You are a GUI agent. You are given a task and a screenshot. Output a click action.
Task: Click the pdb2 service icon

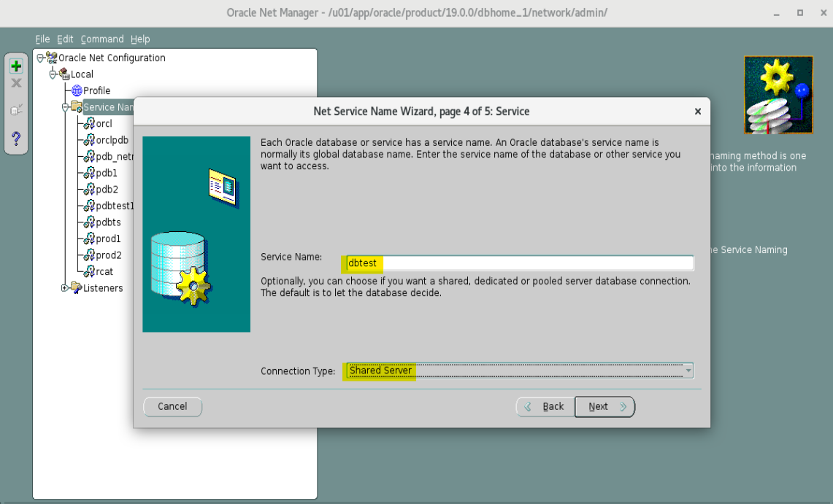(89, 189)
